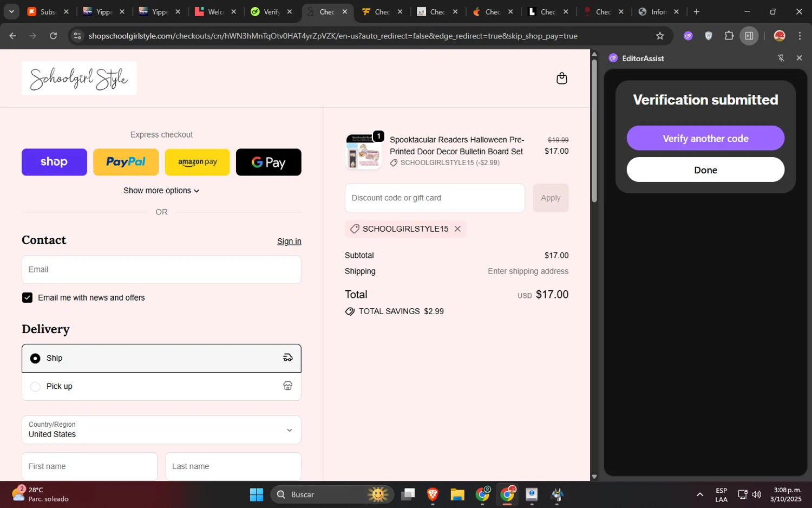This screenshot has width=812, height=508.
Task: Close the EditorAssist side panel
Action: [x=799, y=58]
